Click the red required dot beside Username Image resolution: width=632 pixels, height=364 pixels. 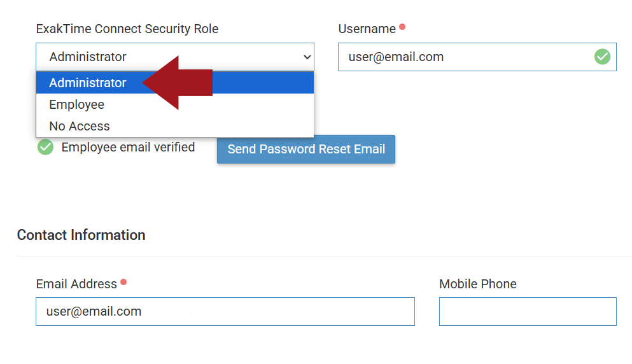[402, 27]
